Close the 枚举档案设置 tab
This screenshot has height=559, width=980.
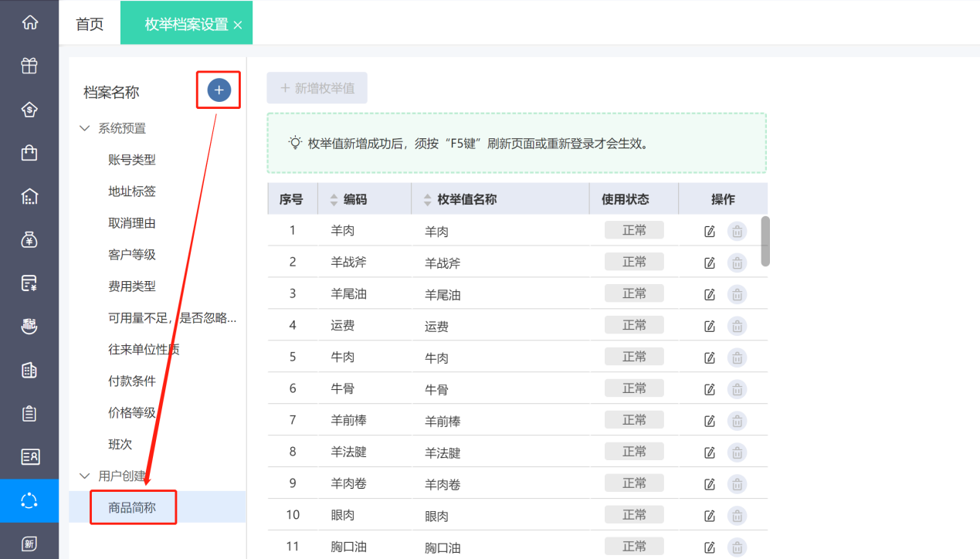pyautogui.click(x=238, y=25)
